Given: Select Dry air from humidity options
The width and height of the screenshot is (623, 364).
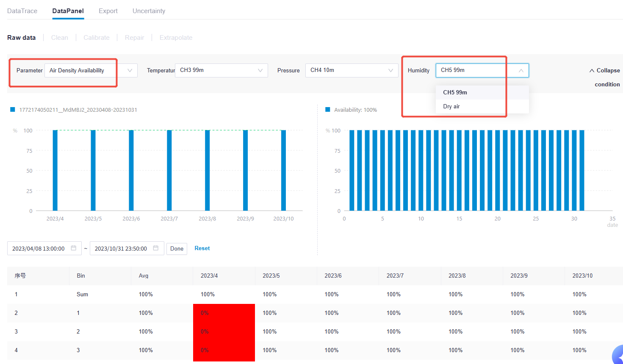Looking at the screenshot, I should 451,106.
